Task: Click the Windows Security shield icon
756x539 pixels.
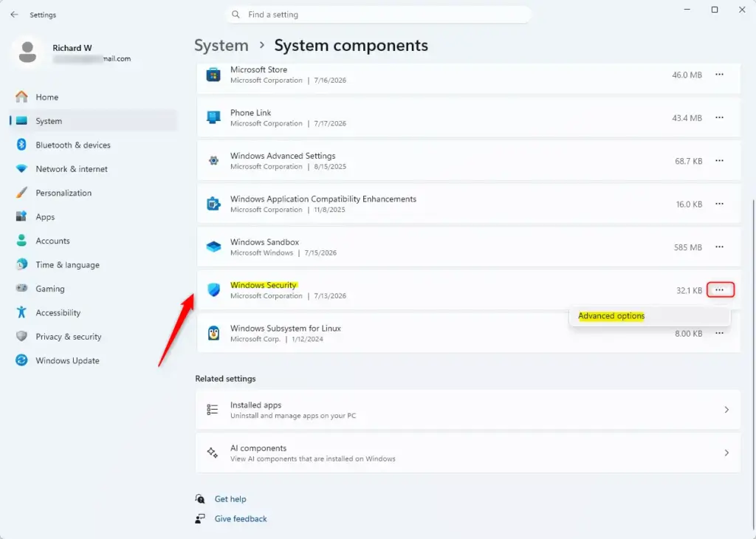Action: (x=213, y=289)
